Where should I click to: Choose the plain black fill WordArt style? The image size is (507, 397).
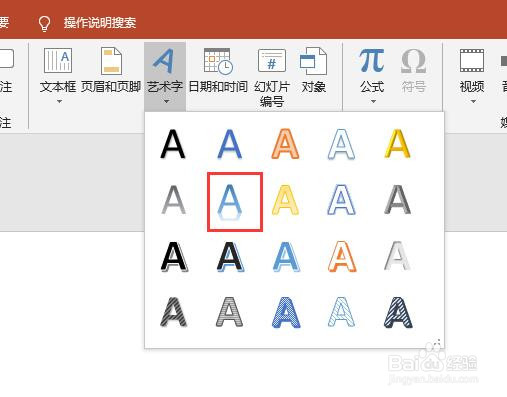point(173,144)
